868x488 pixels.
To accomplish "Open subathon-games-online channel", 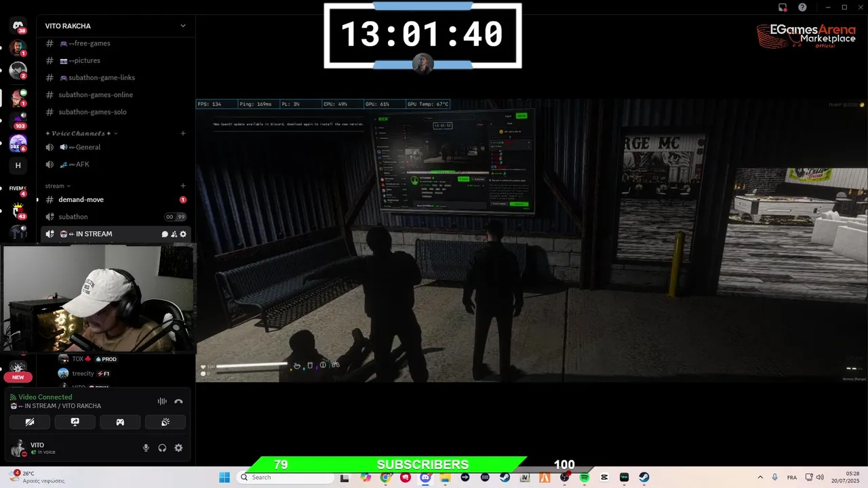I will coord(115,95).
